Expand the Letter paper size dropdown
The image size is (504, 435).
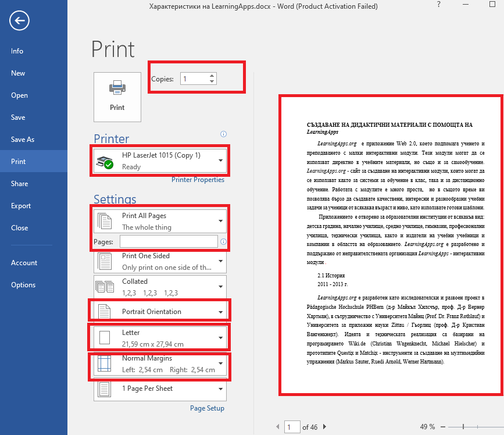point(160,338)
